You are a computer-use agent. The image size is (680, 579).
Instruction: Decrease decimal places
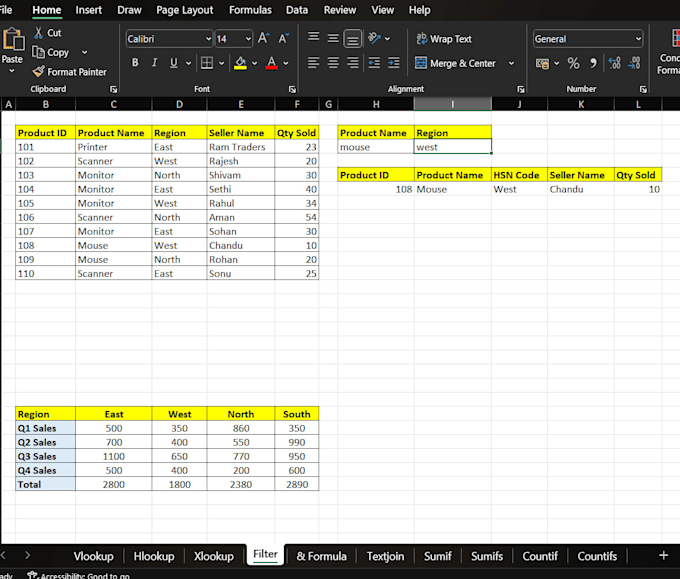coord(634,63)
